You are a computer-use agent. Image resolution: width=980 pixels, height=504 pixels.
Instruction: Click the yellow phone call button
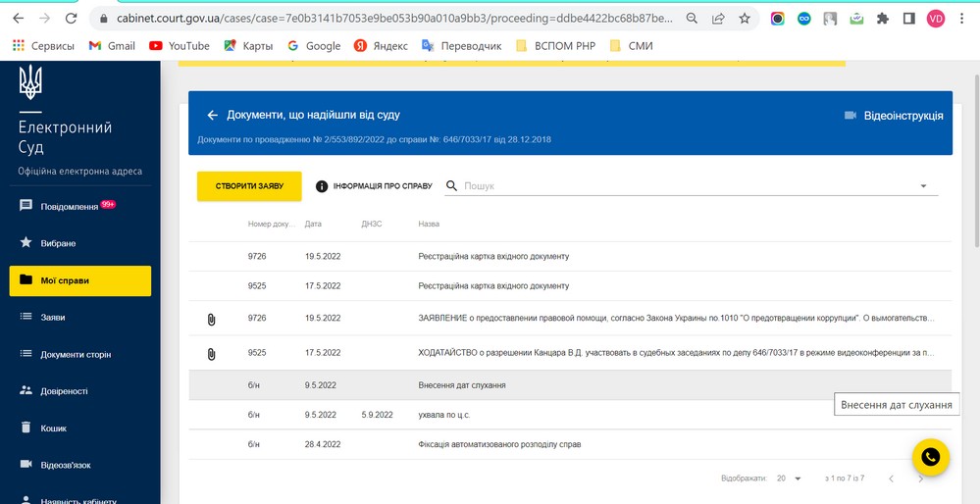click(x=931, y=457)
